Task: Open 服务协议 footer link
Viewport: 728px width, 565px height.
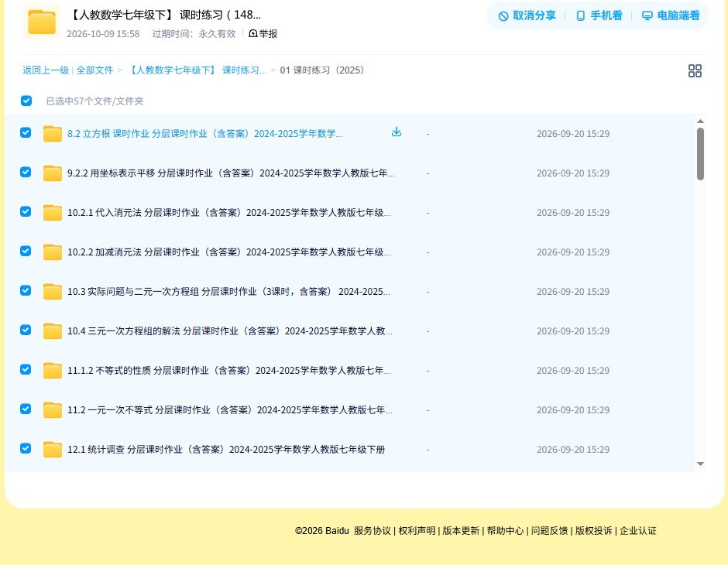Action: coord(373,531)
